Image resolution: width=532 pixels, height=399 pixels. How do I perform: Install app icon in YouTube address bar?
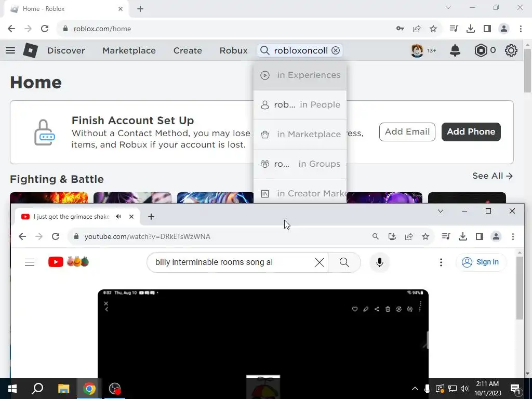(392, 236)
